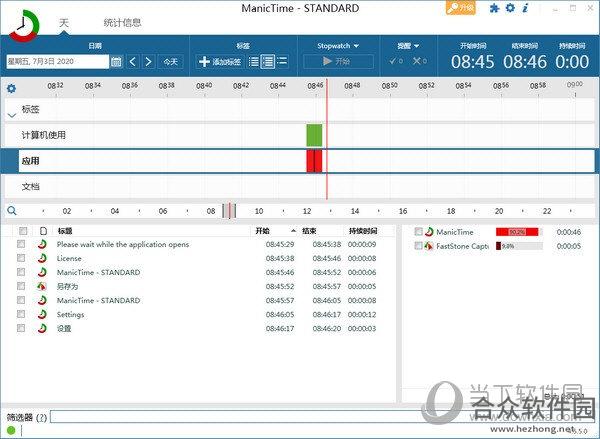Sort by 持续时间 column header

point(363,231)
